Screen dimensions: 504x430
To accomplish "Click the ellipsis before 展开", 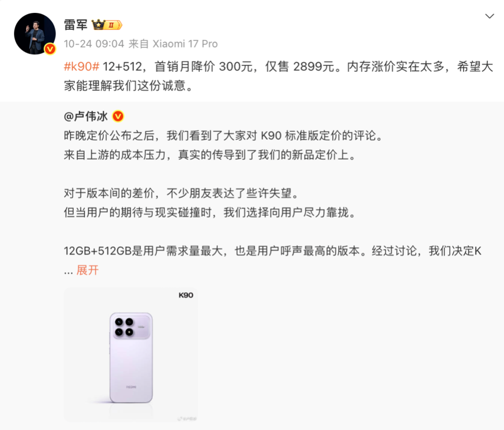I will coord(68,271).
